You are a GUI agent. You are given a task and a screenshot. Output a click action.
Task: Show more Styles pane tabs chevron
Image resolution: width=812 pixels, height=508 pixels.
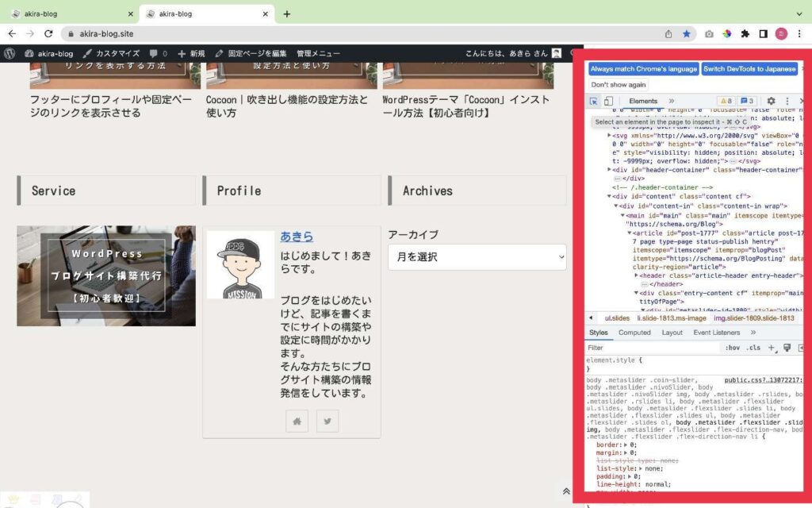pos(753,333)
